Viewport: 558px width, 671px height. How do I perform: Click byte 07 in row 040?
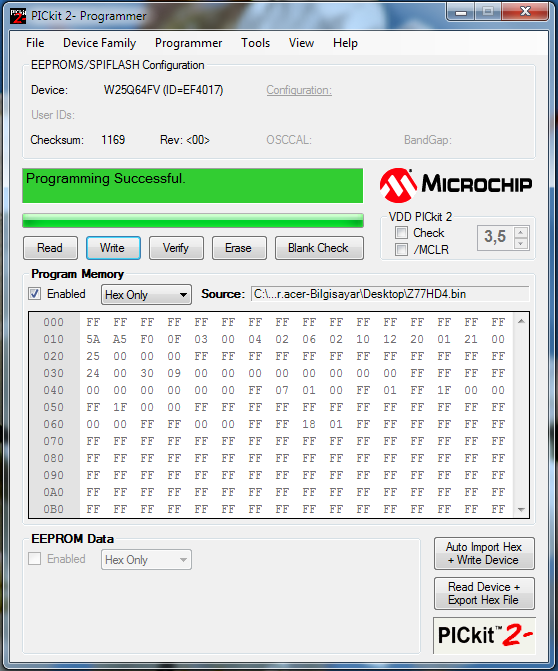[282, 390]
